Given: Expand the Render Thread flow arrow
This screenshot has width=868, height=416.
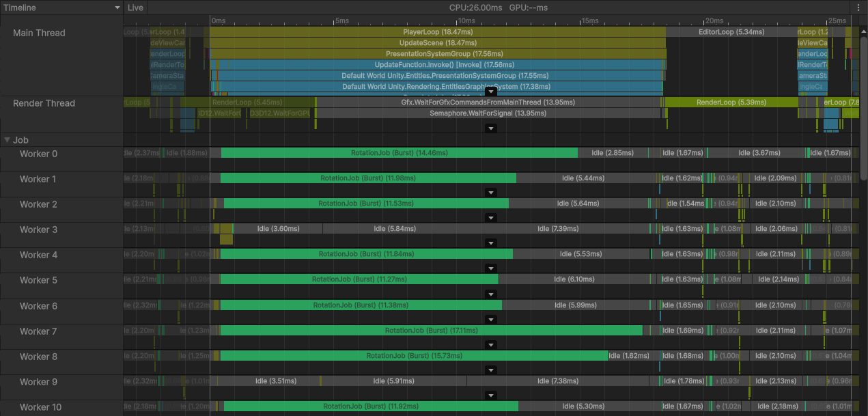Looking at the screenshot, I should point(490,128).
